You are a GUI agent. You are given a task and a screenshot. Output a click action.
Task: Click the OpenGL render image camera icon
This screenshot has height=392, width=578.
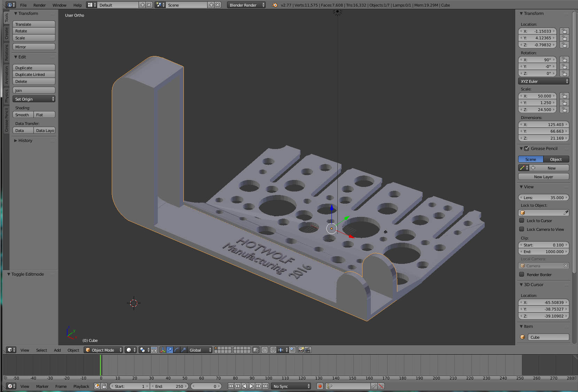tap(301, 350)
